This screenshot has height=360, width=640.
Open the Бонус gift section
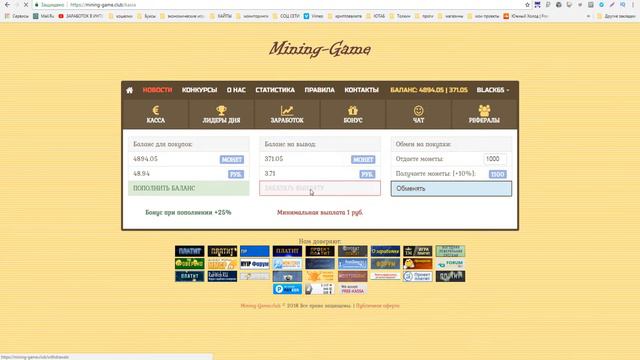353,114
